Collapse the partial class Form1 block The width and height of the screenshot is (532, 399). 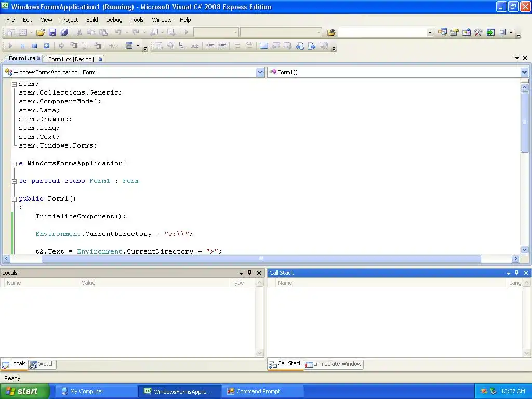click(x=14, y=181)
